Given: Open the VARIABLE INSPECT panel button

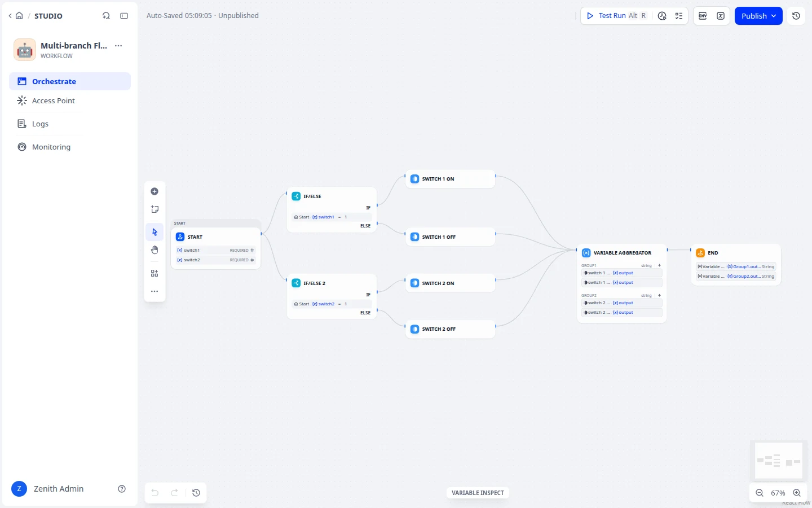Looking at the screenshot, I should click(x=478, y=493).
